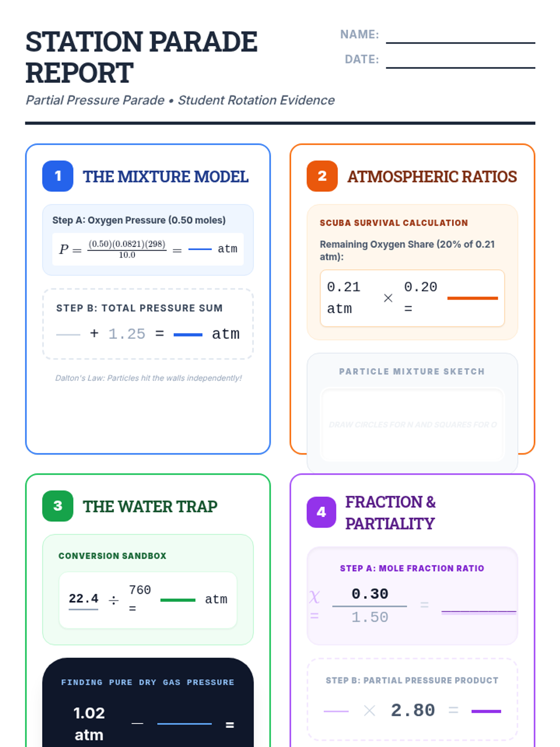Screen dimensions: 560x747
Task: Click the green number 3 badge
Action: click(x=58, y=506)
